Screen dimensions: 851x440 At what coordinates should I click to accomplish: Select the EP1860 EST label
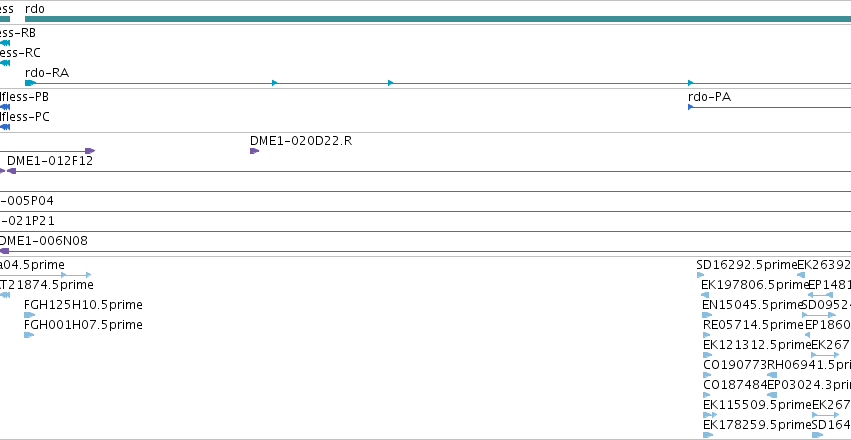[828, 325]
